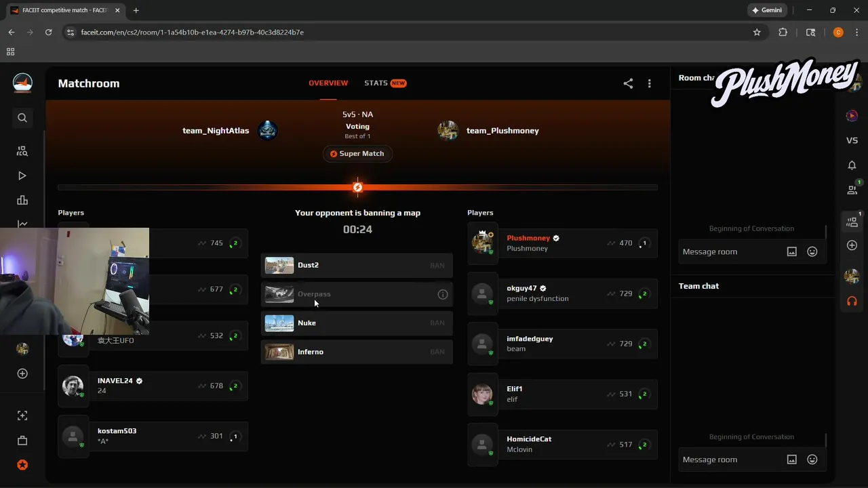Open the orange headset support icon

(852, 301)
